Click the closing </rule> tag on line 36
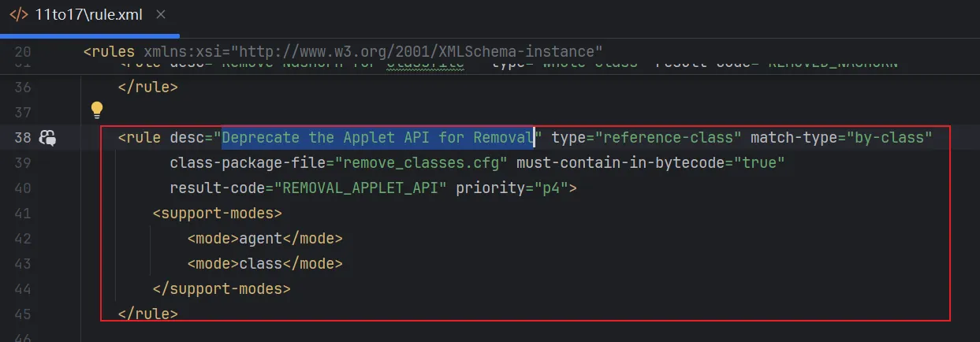980x342 pixels. click(x=148, y=87)
